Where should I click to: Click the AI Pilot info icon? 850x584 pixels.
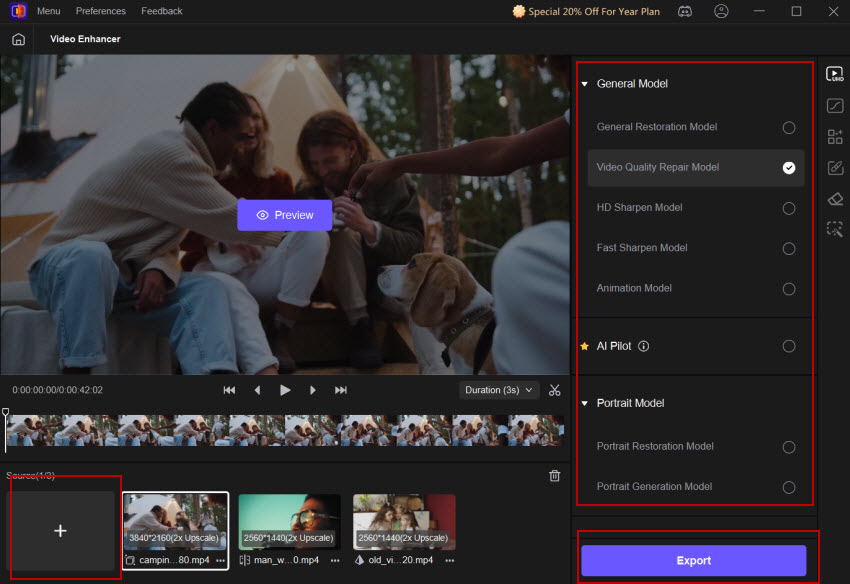643,346
